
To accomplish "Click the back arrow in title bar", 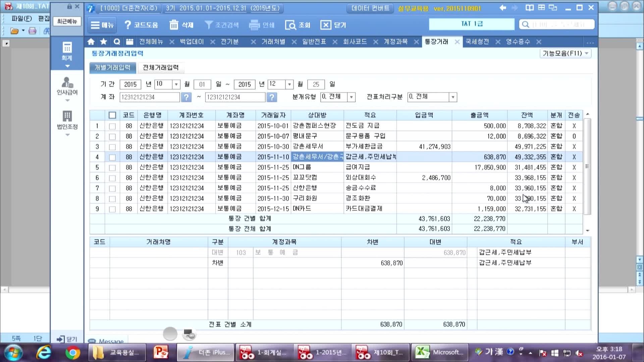I will (x=503, y=8).
